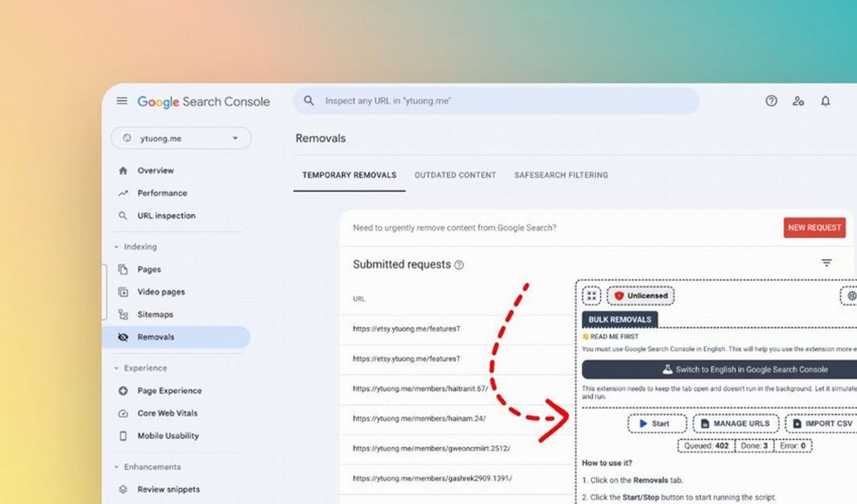The image size is (857, 504).
Task: Open the ytuong.me property dropdown
Action: (x=181, y=138)
